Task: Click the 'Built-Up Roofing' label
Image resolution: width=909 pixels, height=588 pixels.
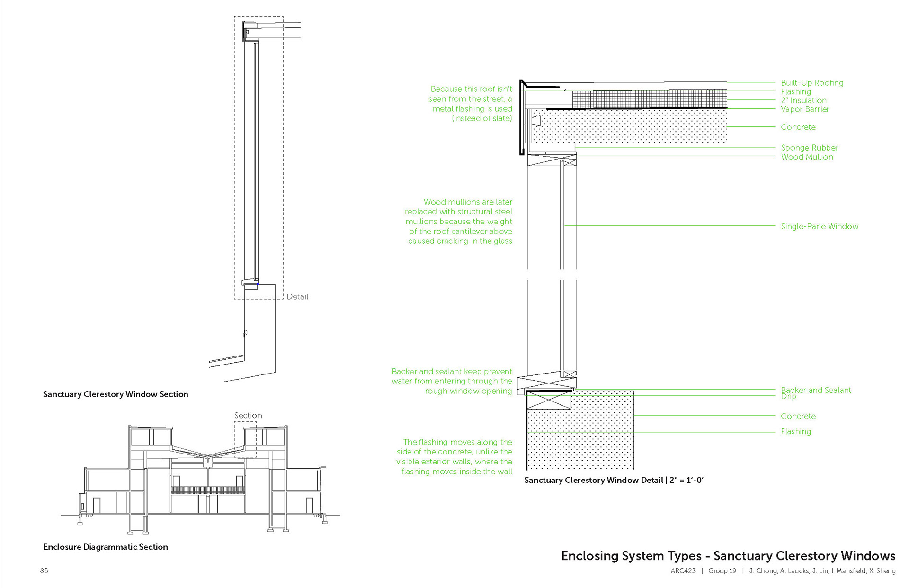Action: click(812, 83)
